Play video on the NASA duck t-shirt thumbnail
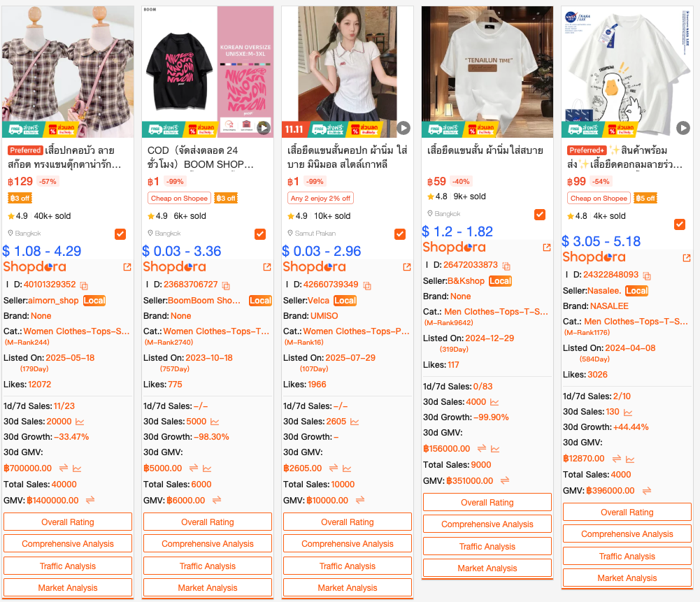This screenshot has height=602, width=700. pos(683,128)
